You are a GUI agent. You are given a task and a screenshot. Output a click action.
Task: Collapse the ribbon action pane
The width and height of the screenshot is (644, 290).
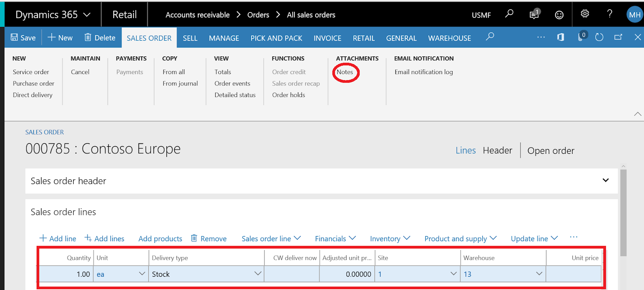pyautogui.click(x=638, y=114)
